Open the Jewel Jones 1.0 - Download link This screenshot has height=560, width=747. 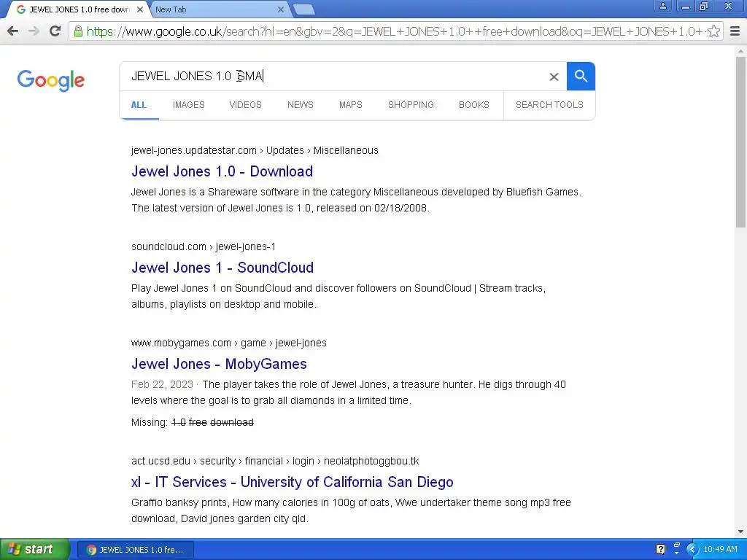222,171
